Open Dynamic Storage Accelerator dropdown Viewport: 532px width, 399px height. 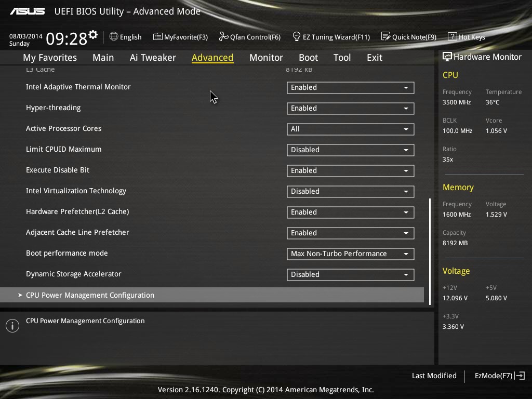coord(351,274)
